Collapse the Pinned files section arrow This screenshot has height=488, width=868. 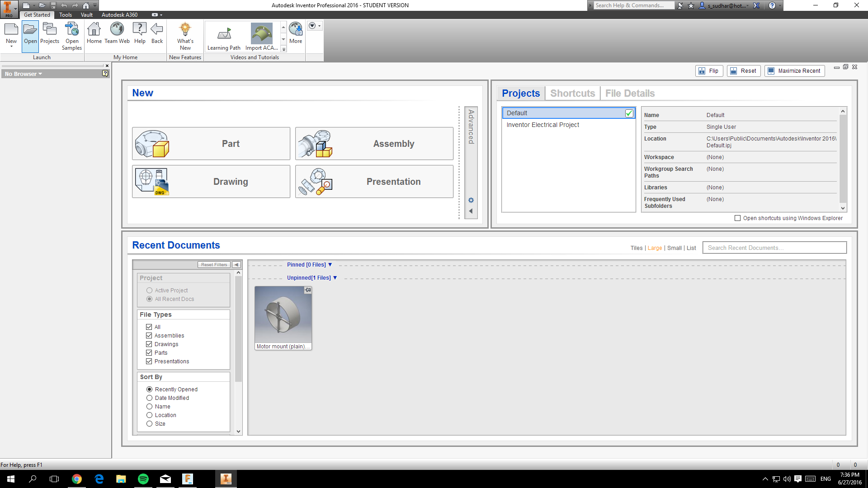tap(330, 265)
